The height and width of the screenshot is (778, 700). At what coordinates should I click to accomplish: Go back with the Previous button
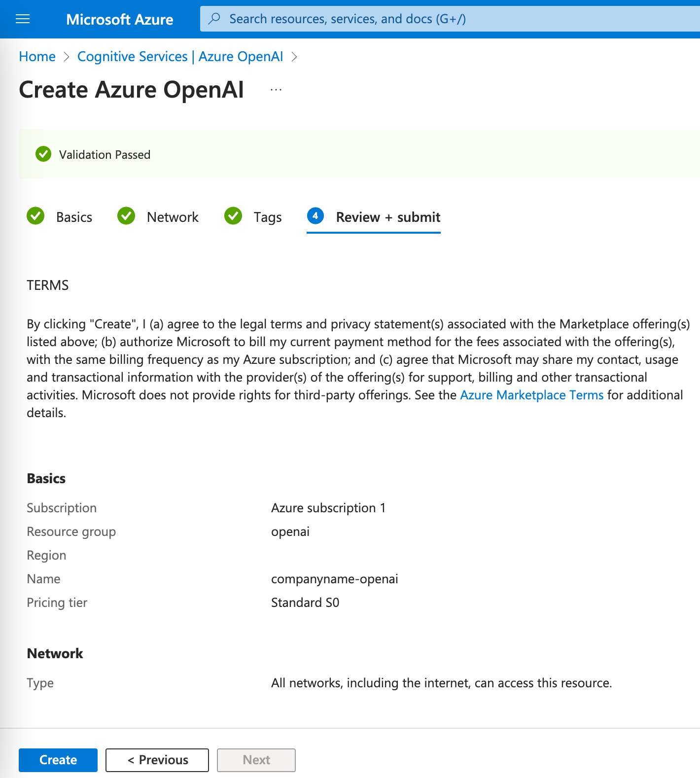coord(157,760)
